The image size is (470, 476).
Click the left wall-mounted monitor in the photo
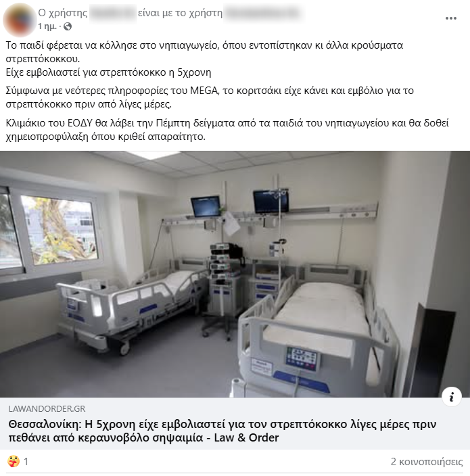point(206,206)
